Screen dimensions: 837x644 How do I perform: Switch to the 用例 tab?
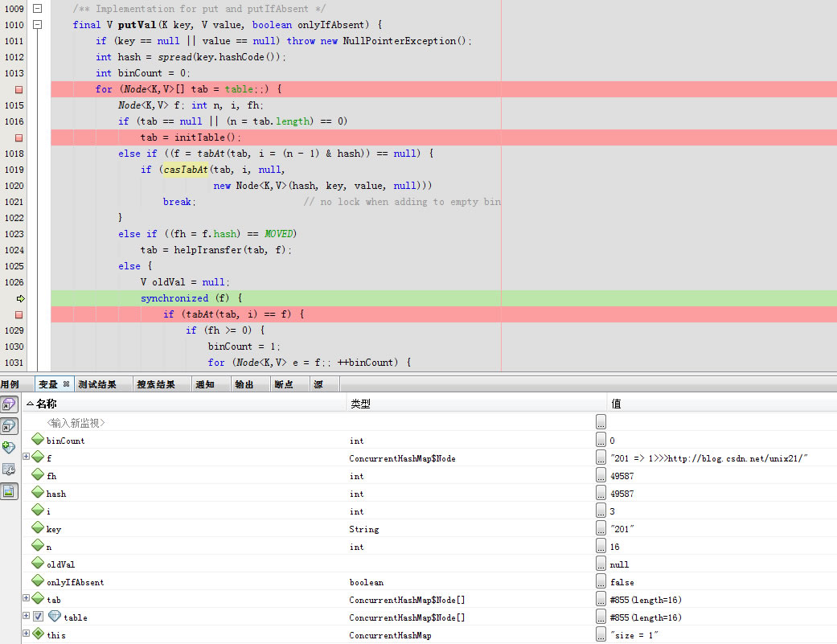tap(10, 384)
